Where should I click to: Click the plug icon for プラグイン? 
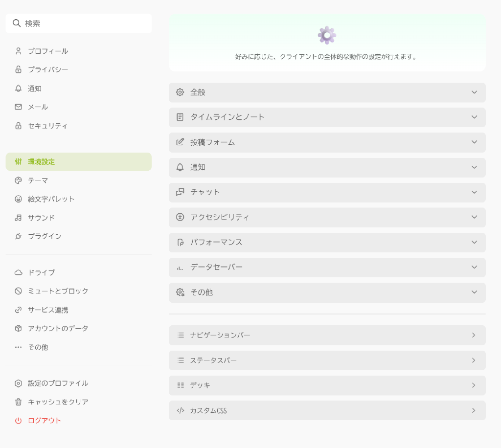pos(19,236)
